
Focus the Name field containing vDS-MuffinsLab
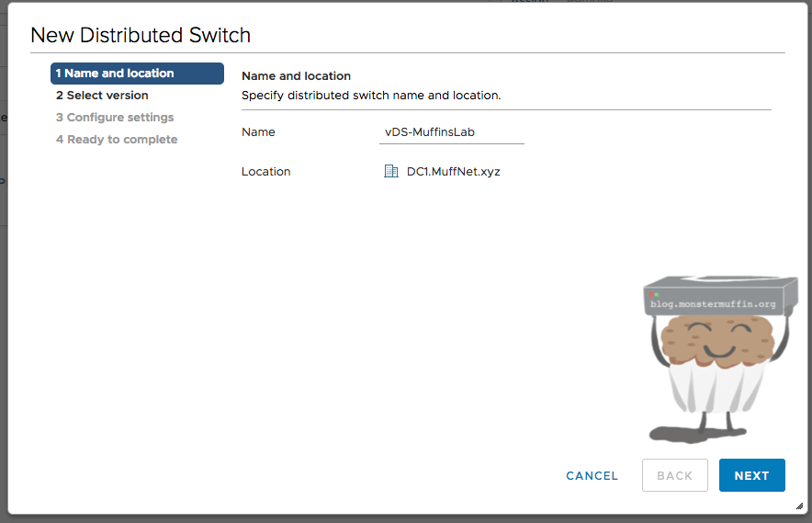tap(451, 132)
